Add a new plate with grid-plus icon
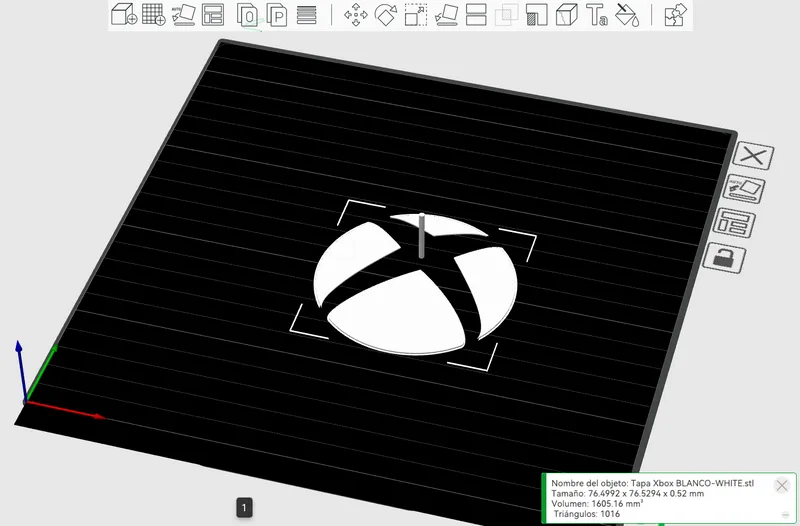Viewport: 800px width, 526px height. tap(154, 14)
